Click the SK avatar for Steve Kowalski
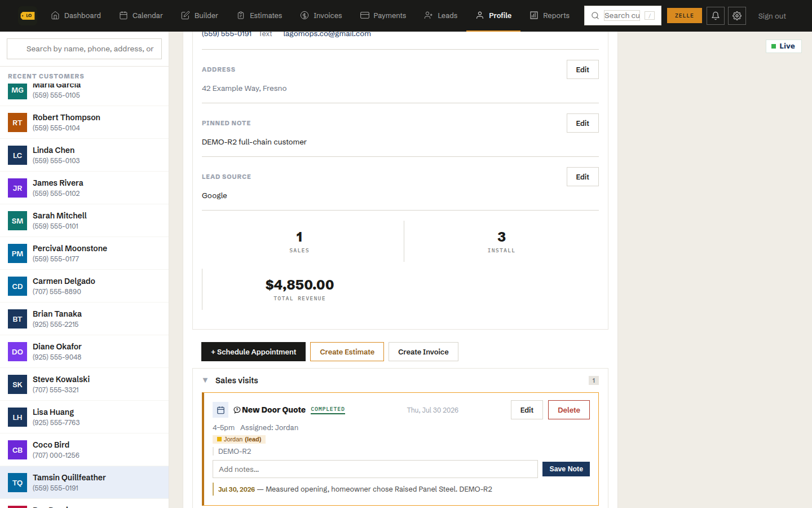The image size is (812, 508). [17, 384]
